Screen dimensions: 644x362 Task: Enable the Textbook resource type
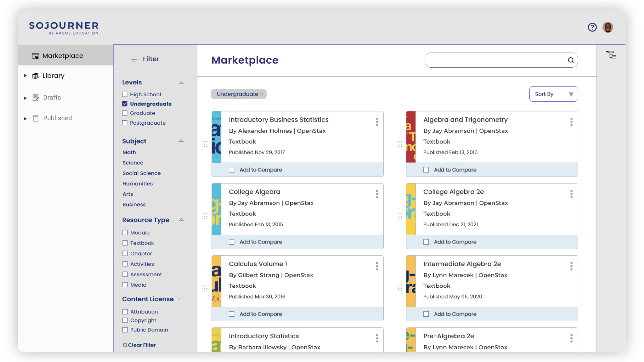[125, 243]
